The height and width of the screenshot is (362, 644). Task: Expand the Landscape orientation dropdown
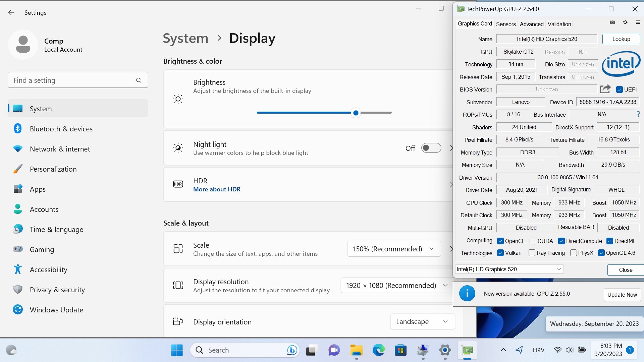pyautogui.click(x=422, y=322)
